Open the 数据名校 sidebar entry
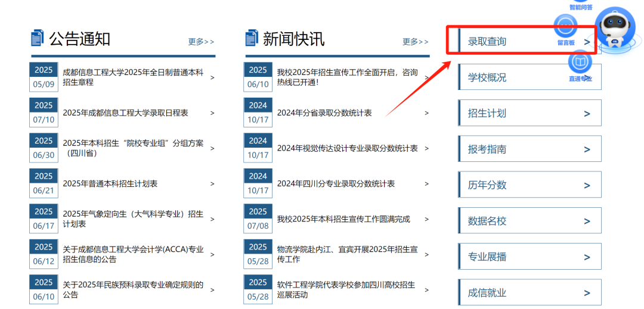This screenshot has width=644, height=309. tap(530, 221)
